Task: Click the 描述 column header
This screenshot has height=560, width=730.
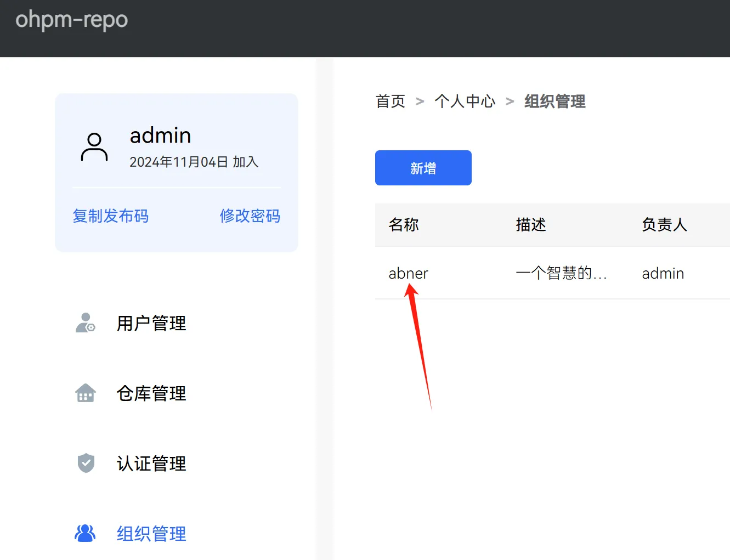Action: pos(531,224)
